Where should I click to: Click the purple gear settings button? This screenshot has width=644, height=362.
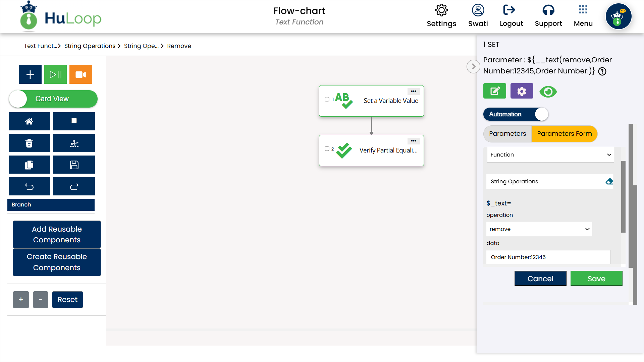(x=522, y=91)
